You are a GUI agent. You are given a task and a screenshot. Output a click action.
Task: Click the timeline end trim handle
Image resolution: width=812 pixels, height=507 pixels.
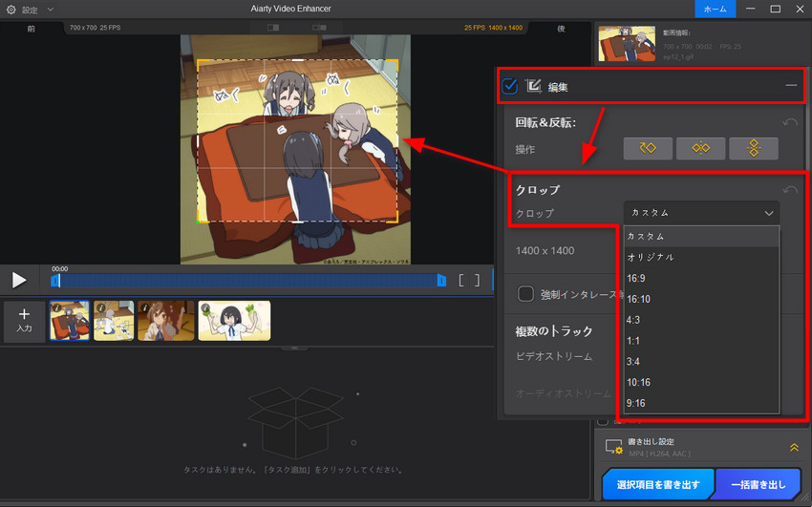(441, 281)
